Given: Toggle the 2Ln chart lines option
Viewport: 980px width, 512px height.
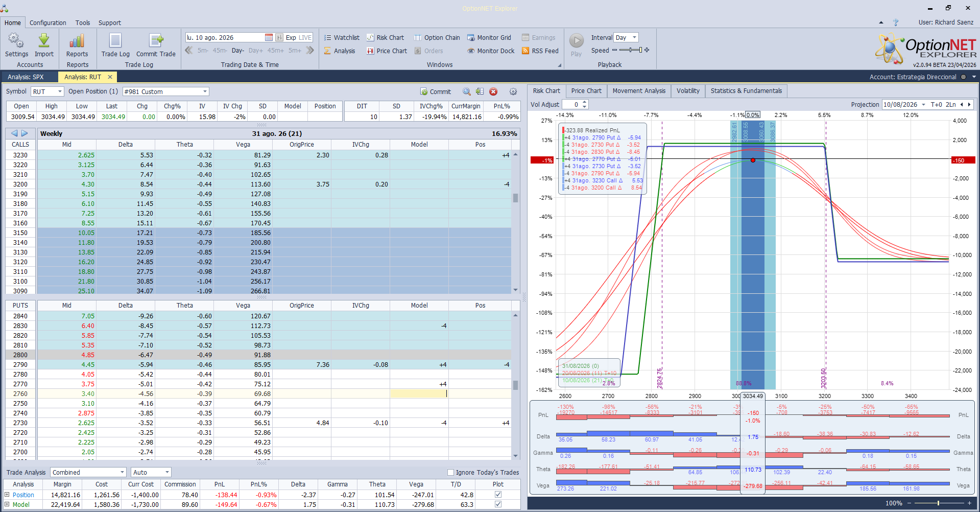Looking at the screenshot, I should (x=951, y=104).
